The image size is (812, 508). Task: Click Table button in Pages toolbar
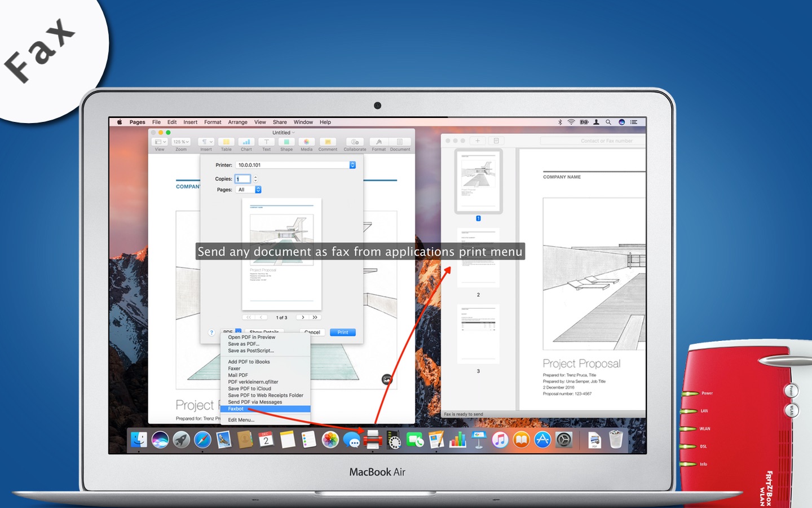coord(226,144)
